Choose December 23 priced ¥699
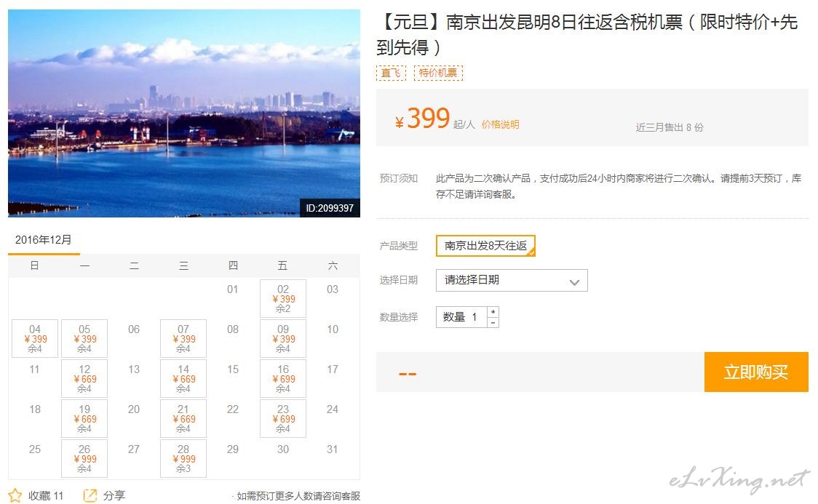 click(x=283, y=418)
